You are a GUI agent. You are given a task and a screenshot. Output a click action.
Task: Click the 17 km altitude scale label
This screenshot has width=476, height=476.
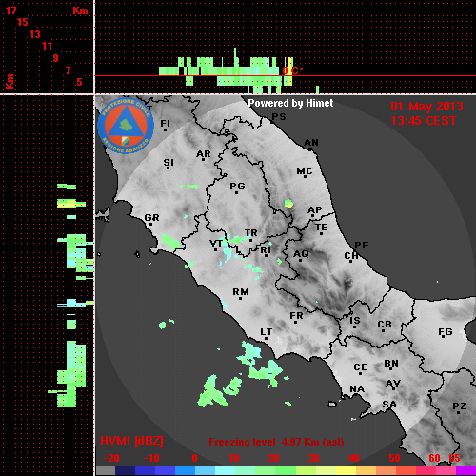[10, 10]
